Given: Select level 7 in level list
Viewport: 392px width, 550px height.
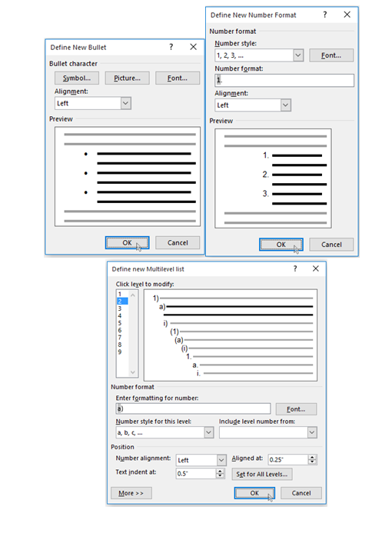Looking at the screenshot, I should pos(120,338).
